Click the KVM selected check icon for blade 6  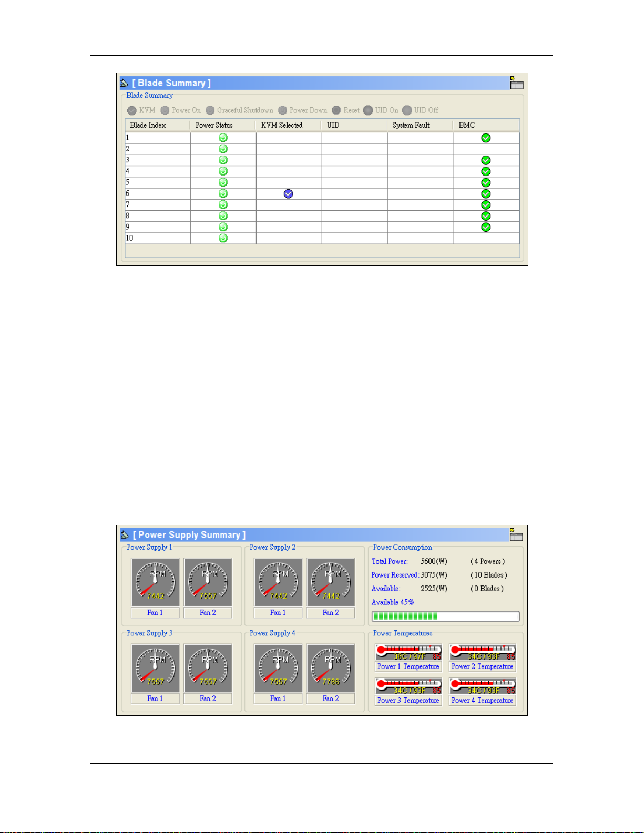(x=289, y=194)
